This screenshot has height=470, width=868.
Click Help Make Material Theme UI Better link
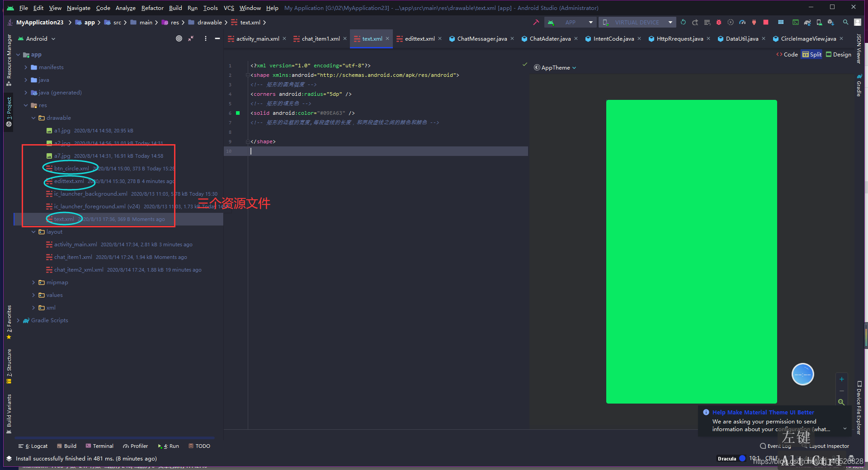[763, 412]
